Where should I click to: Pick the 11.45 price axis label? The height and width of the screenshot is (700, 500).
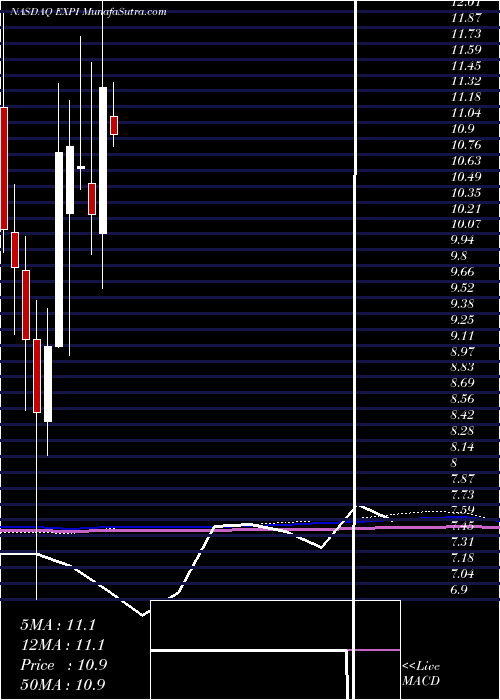click(466, 66)
